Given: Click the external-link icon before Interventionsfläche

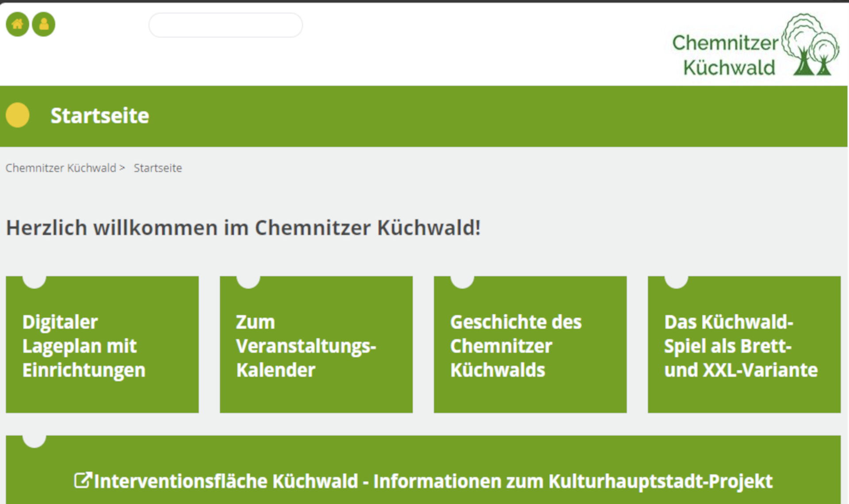Looking at the screenshot, I should (x=83, y=480).
